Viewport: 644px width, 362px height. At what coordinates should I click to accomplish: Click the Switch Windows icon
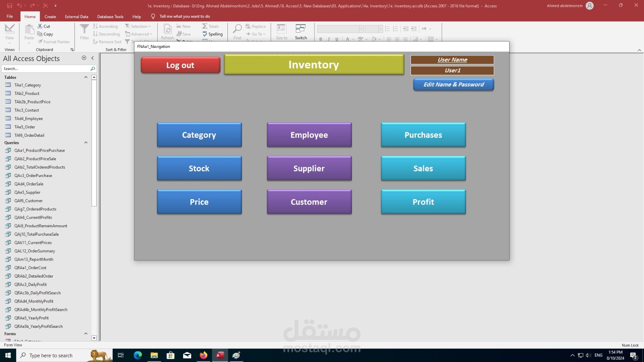coord(301,29)
